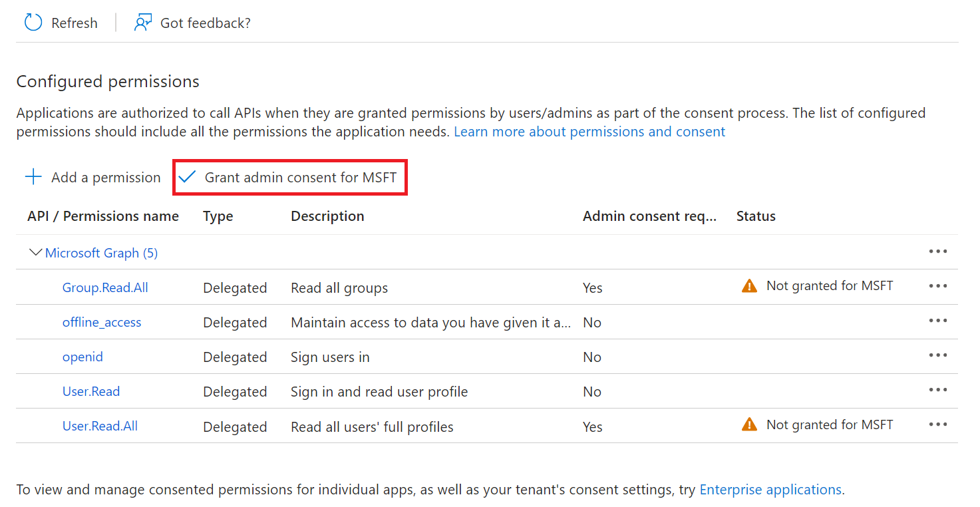Click the Got feedback person icon
The image size is (980, 507).
pyautogui.click(x=142, y=23)
